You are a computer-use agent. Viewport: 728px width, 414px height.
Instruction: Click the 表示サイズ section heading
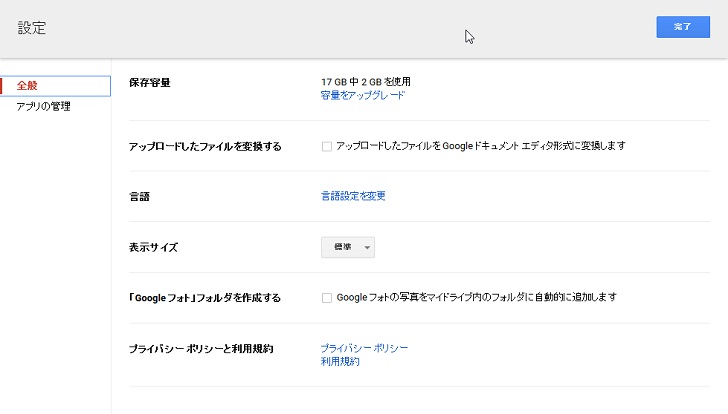pos(153,247)
